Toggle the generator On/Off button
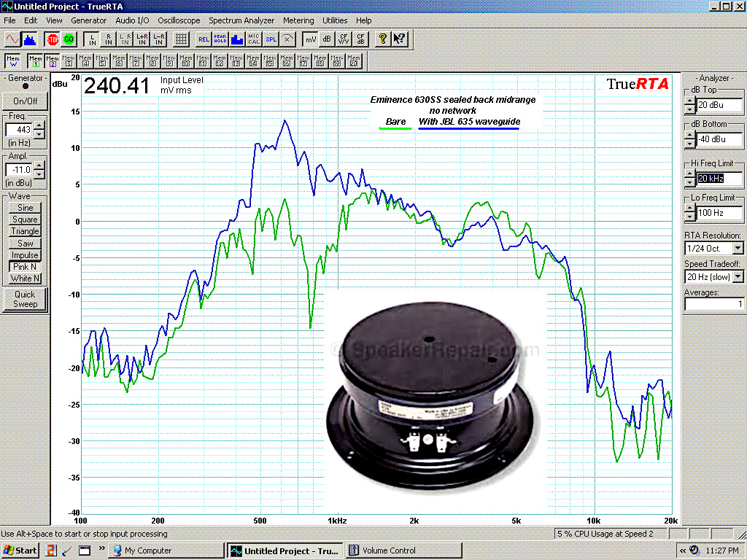 coord(26,101)
